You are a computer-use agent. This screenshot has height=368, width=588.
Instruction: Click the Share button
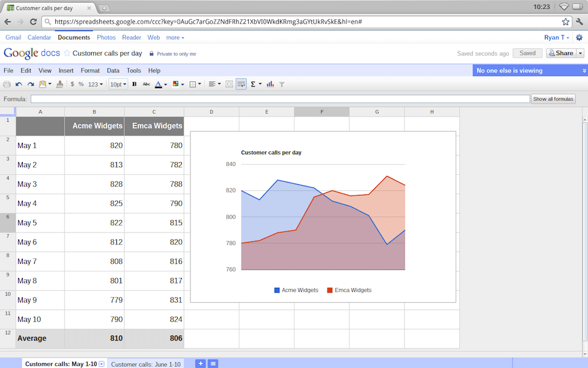[x=562, y=54]
